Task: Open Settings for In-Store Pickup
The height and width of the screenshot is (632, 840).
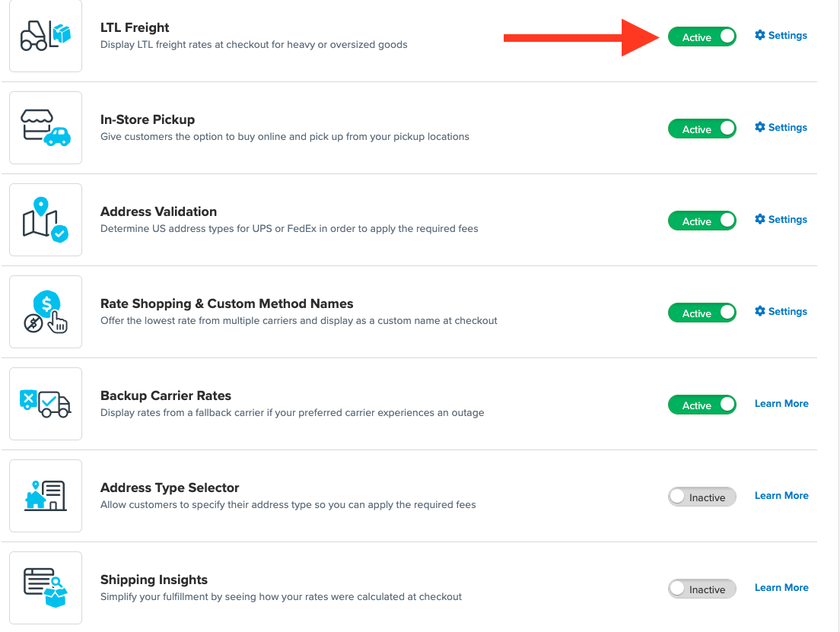Action: tap(781, 128)
